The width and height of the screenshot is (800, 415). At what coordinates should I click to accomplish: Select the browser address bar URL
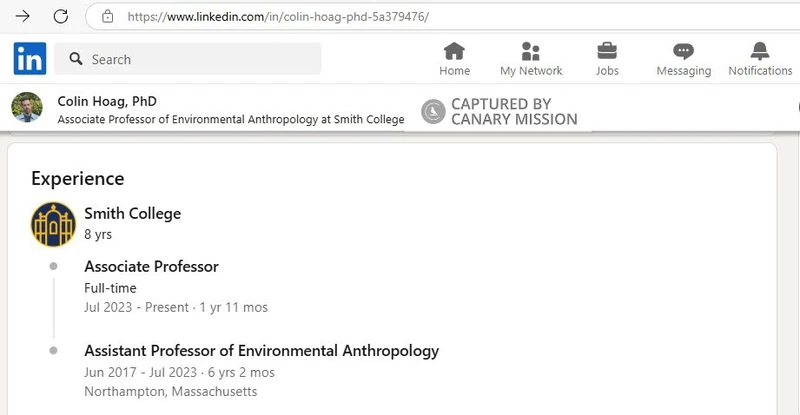coord(278,17)
